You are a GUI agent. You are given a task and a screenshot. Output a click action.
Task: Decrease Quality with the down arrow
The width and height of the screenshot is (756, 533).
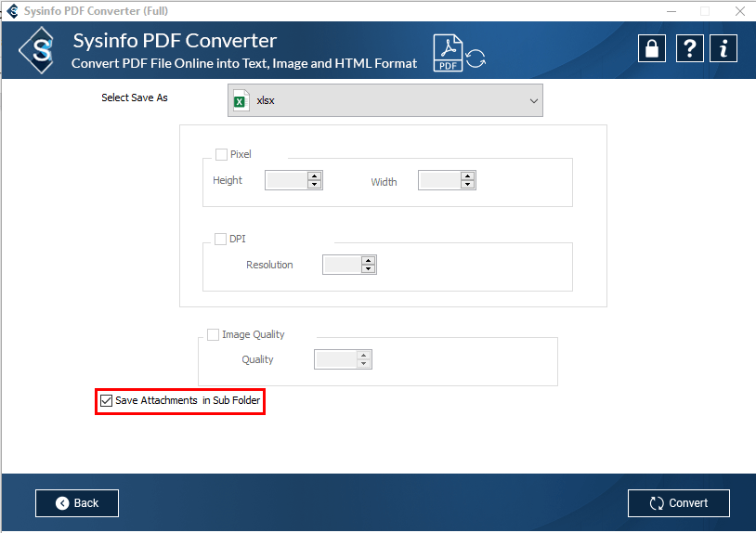click(x=363, y=363)
